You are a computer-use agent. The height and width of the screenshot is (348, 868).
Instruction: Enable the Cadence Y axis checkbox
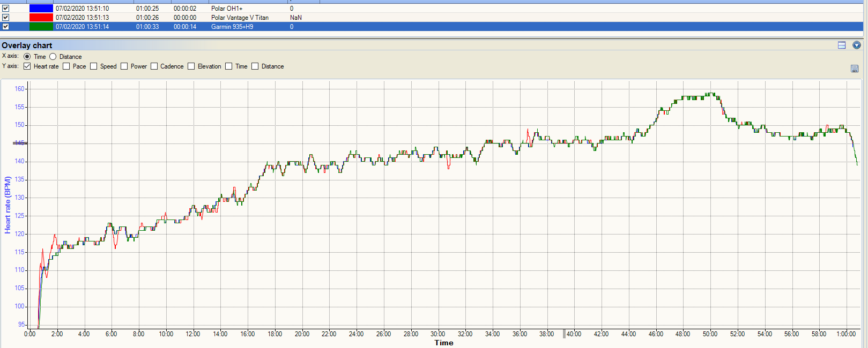click(154, 66)
